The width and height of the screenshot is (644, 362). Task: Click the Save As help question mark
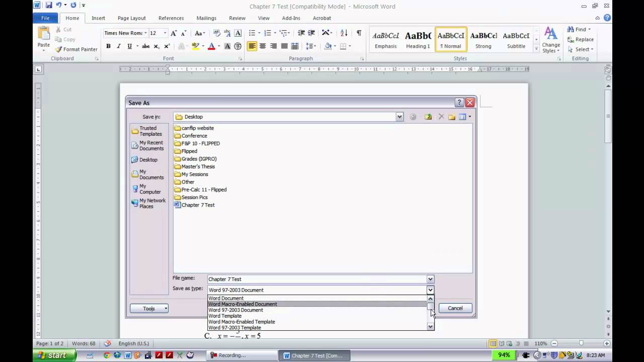click(459, 103)
